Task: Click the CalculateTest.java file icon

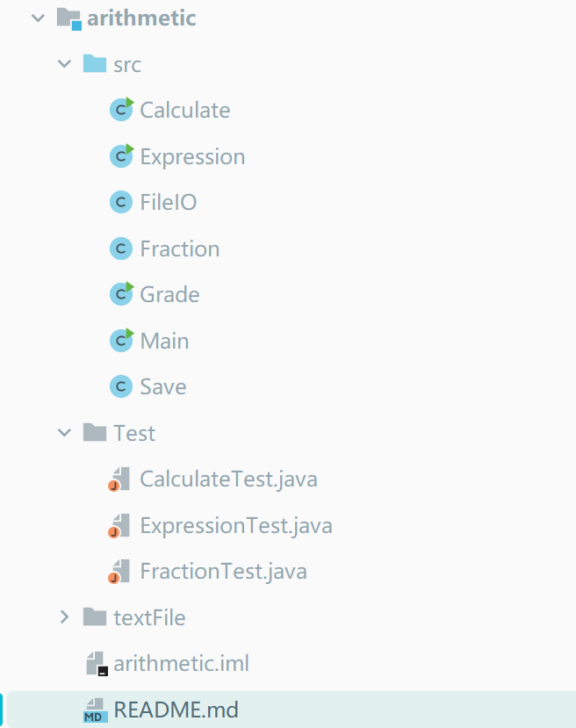Action: tap(119, 479)
